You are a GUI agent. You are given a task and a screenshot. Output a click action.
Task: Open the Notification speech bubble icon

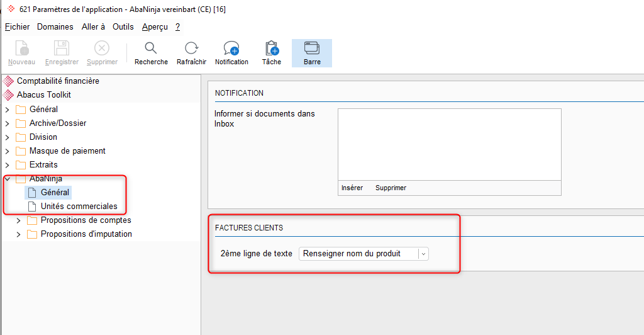(231, 48)
